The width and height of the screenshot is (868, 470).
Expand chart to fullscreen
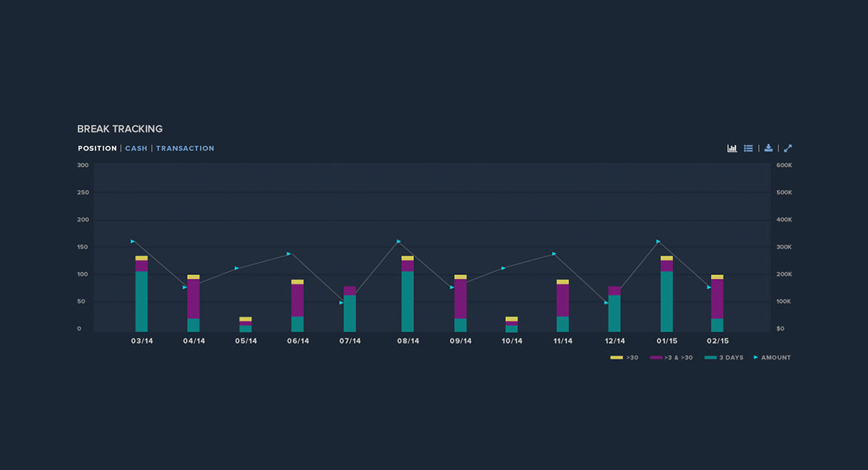click(x=788, y=148)
